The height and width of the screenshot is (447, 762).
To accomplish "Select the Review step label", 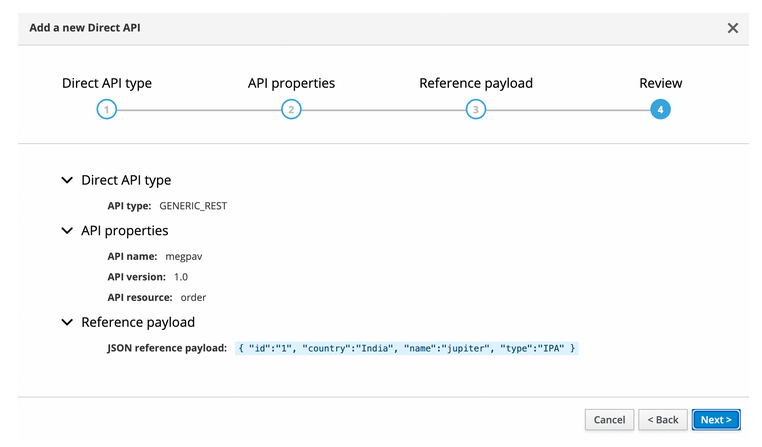I will (660, 83).
